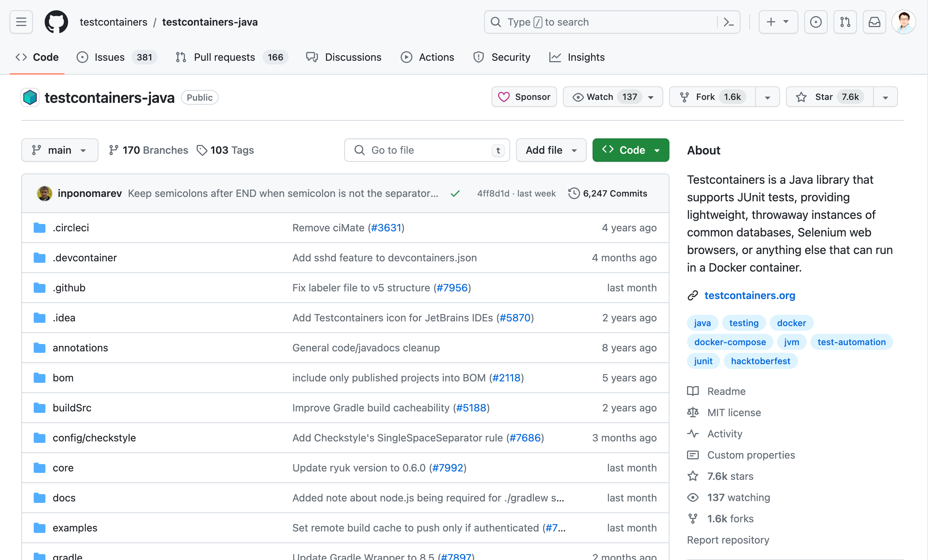Viewport: 928px width, 560px height.
Task: Open pull requests shortcut icon in header
Action: (x=845, y=22)
